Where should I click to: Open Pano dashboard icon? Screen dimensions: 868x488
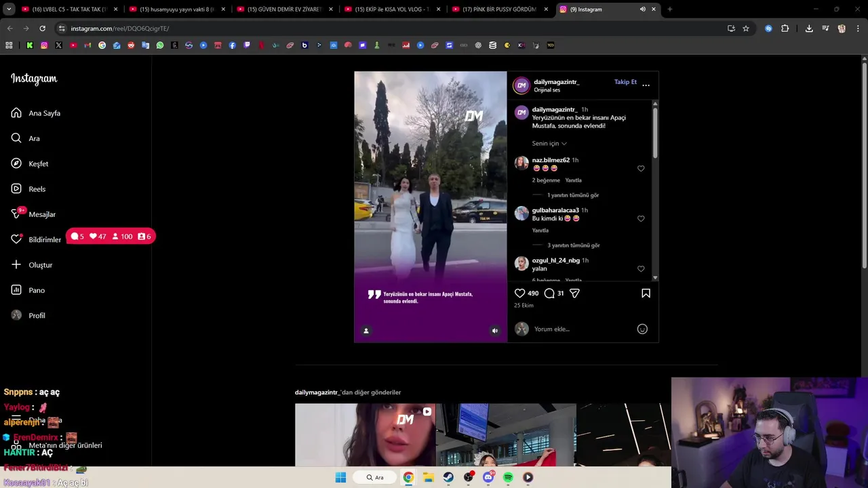16,290
